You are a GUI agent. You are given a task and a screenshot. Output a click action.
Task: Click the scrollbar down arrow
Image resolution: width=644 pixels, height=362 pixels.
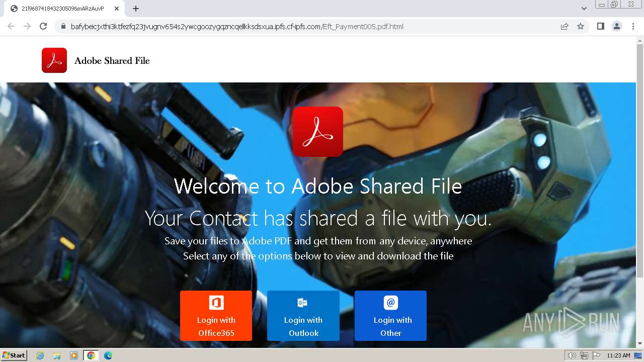tap(640, 343)
